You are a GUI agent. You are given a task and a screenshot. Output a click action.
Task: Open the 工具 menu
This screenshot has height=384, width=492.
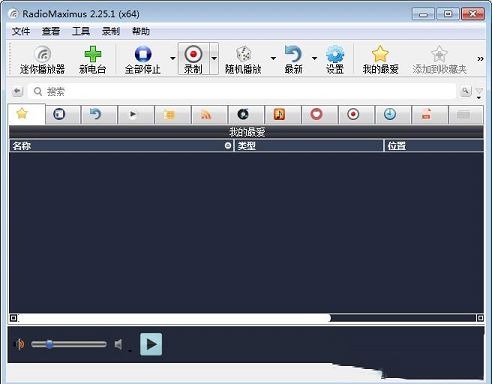pyautogui.click(x=81, y=31)
